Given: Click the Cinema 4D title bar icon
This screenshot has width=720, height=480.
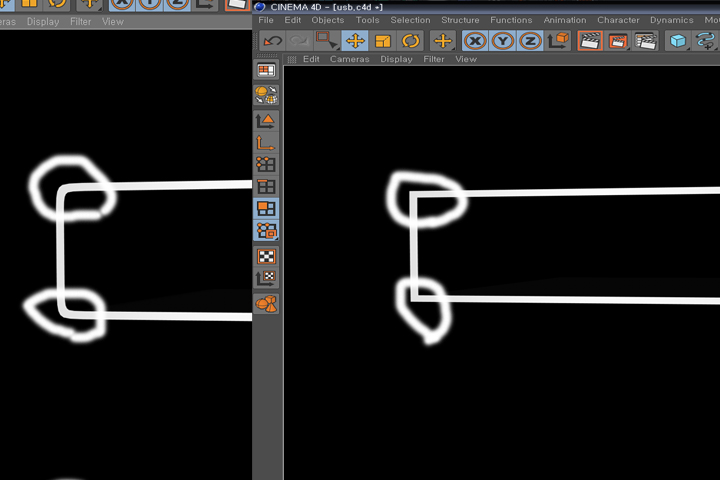Looking at the screenshot, I should 260,7.
